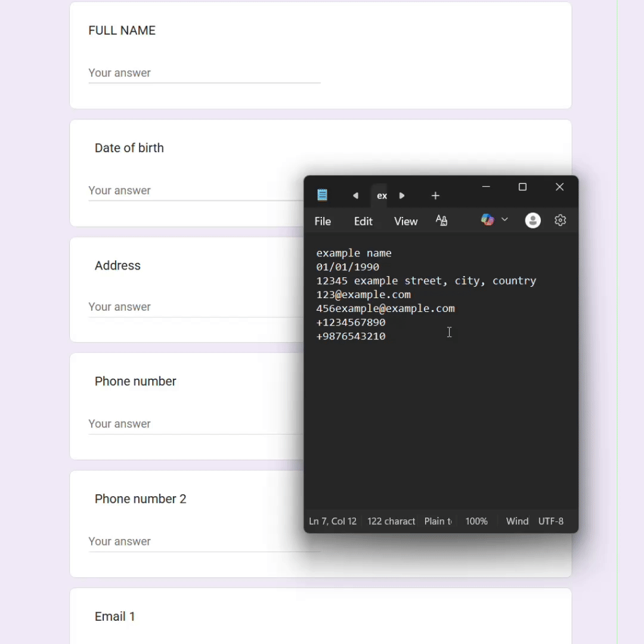Toggle the UTF-8 encoding indicator
The height and width of the screenshot is (644, 644).
(x=550, y=521)
